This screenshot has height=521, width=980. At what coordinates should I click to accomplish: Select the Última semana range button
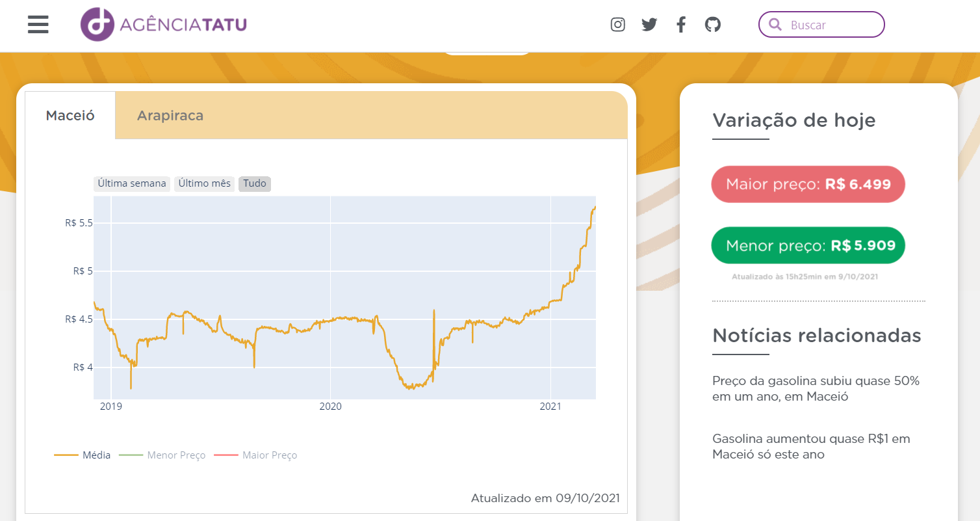[x=132, y=183]
